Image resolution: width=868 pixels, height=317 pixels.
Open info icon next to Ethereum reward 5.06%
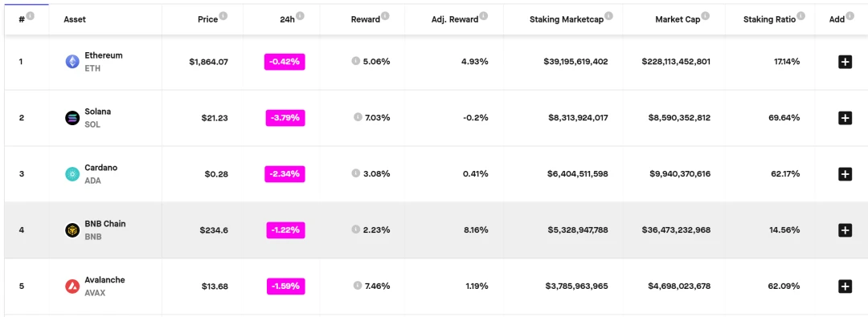coord(355,61)
